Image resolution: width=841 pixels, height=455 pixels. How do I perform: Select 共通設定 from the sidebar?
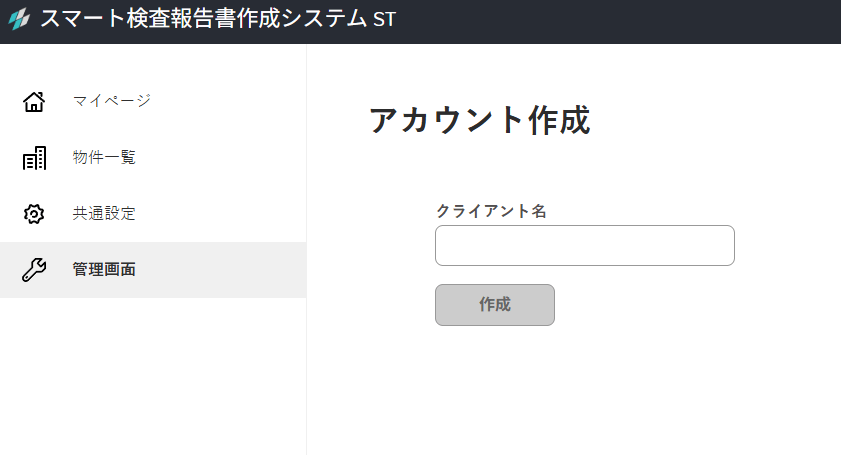pyautogui.click(x=104, y=214)
